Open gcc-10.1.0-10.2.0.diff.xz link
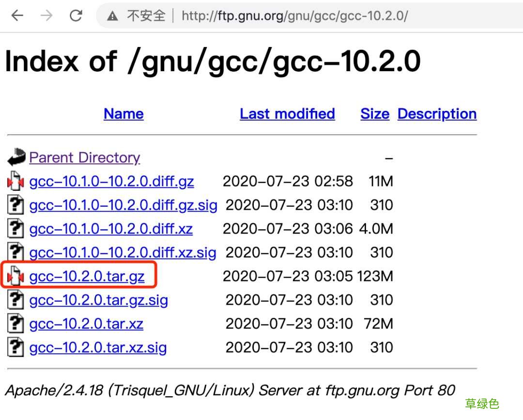The image size is (523, 420). pyautogui.click(x=110, y=228)
